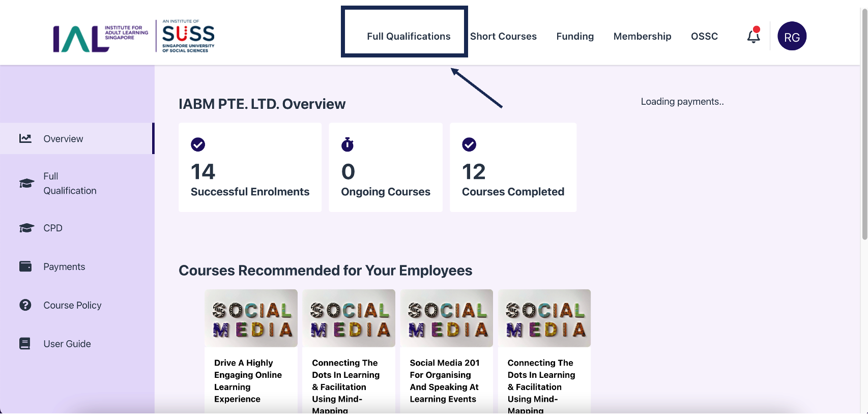Click the CPD graduation cap icon

[x=26, y=228]
